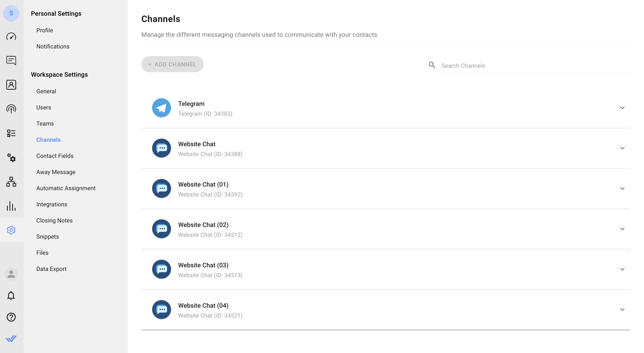Open Integrations settings
This screenshot has height=353, width=644.
(x=52, y=204)
